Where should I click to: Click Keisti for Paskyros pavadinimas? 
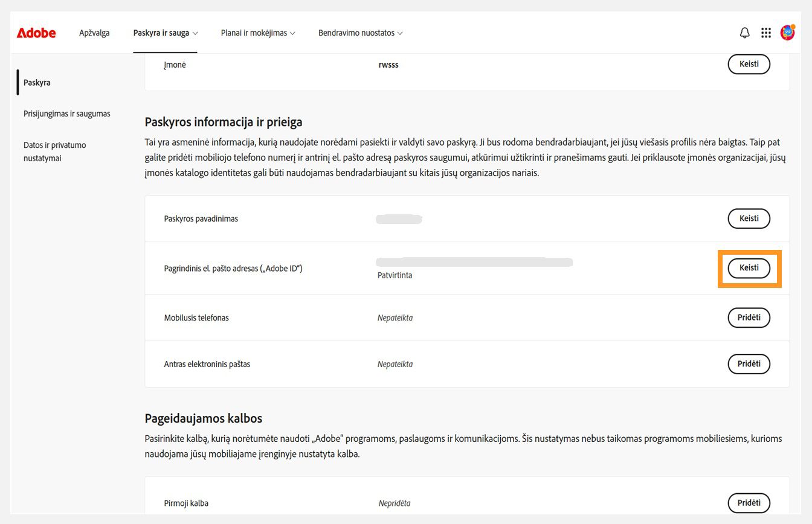click(749, 219)
